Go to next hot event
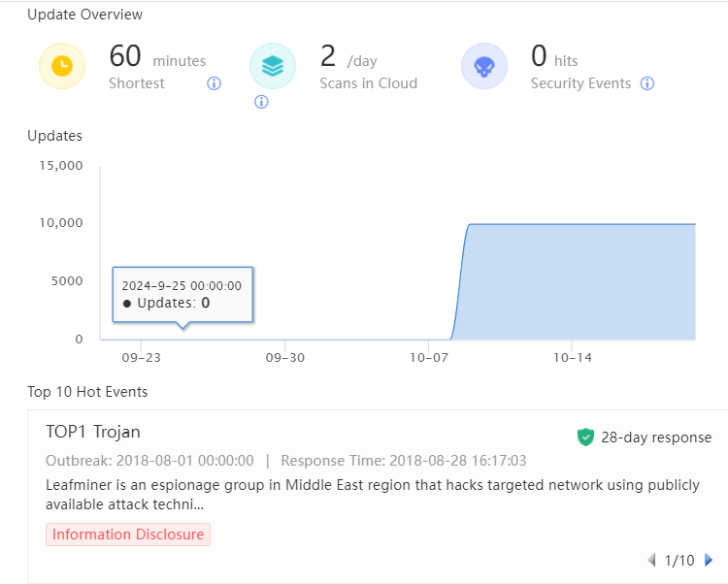 click(x=709, y=560)
